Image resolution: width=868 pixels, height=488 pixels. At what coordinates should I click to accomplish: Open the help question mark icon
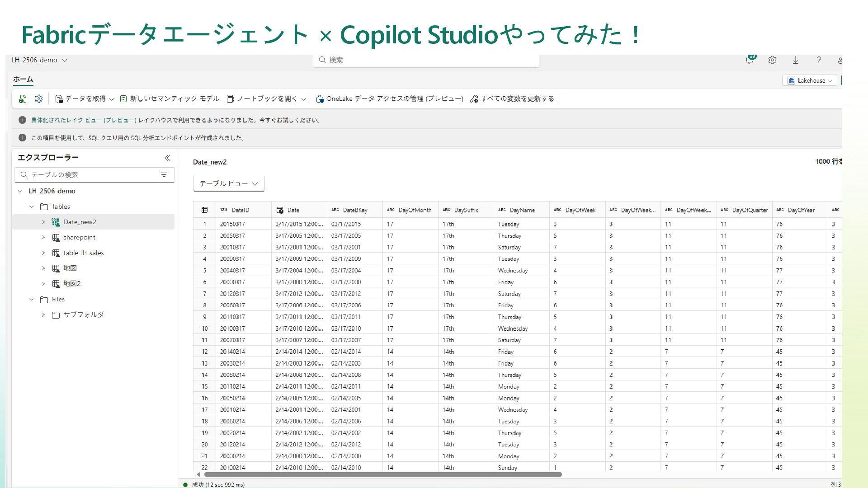coord(819,60)
